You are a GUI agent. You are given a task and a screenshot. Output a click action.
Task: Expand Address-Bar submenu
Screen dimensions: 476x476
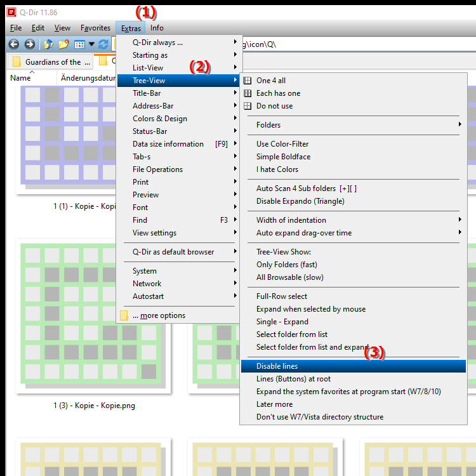coord(178,106)
